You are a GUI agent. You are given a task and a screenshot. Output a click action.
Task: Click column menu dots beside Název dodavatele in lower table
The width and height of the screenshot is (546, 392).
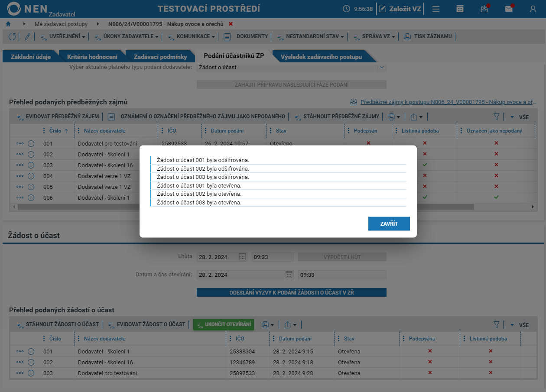point(78,339)
